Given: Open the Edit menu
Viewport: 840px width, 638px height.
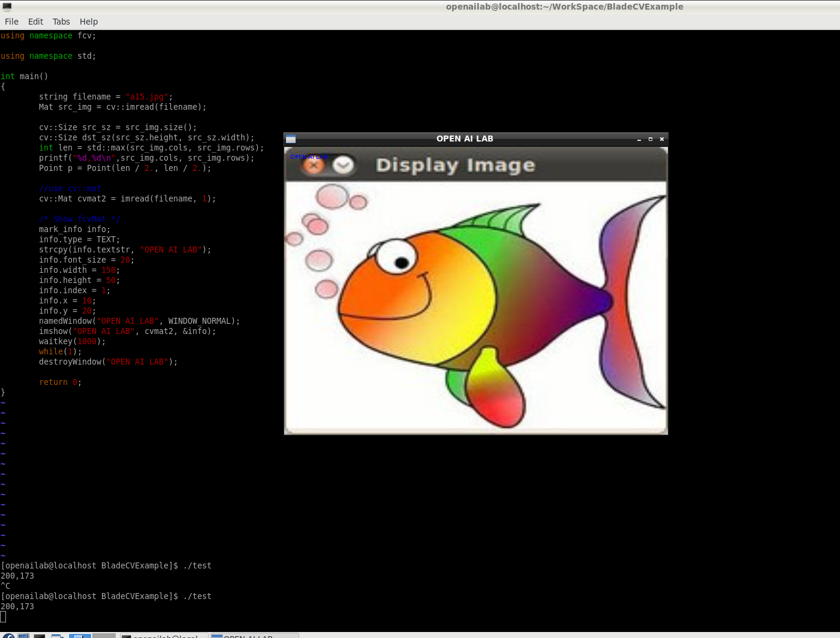Looking at the screenshot, I should [35, 22].
